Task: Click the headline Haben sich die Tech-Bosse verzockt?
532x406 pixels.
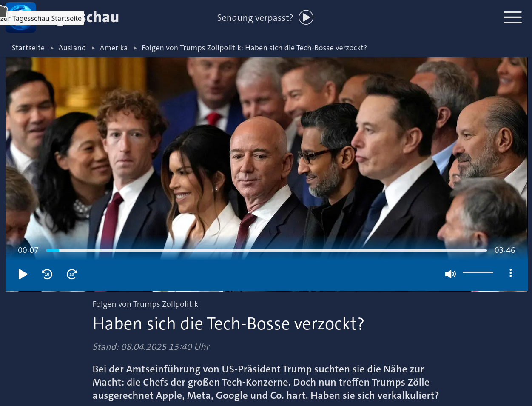Action: click(x=228, y=324)
